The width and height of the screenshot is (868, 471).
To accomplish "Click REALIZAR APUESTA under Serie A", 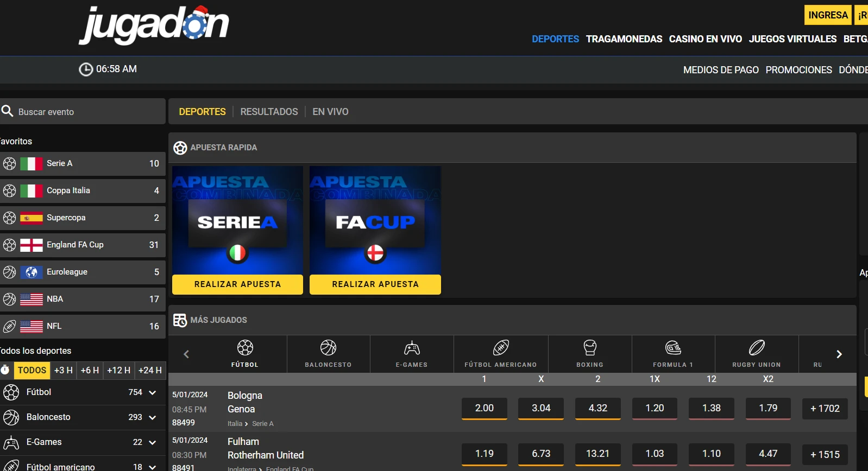I will tap(237, 284).
